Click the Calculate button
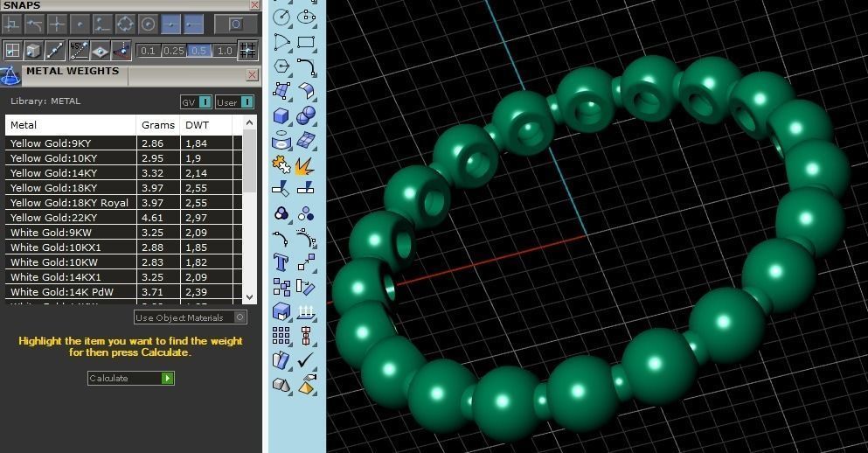 tap(131, 379)
